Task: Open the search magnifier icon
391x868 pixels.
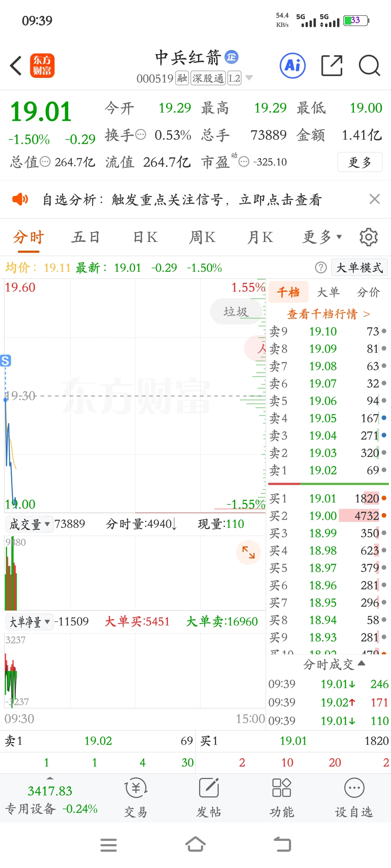Action: (x=369, y=65)
